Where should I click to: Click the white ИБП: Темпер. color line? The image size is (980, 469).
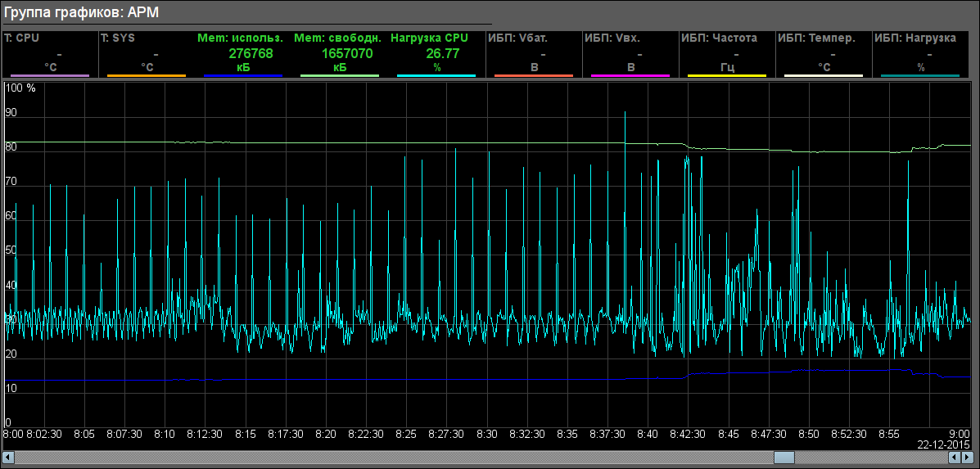coord(824,75)
